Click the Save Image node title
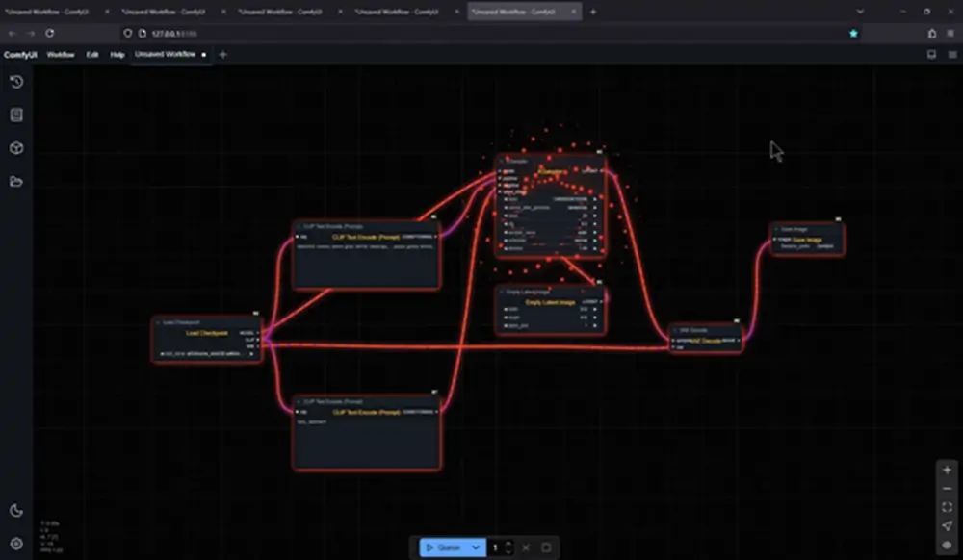 [x=794, y=229]
